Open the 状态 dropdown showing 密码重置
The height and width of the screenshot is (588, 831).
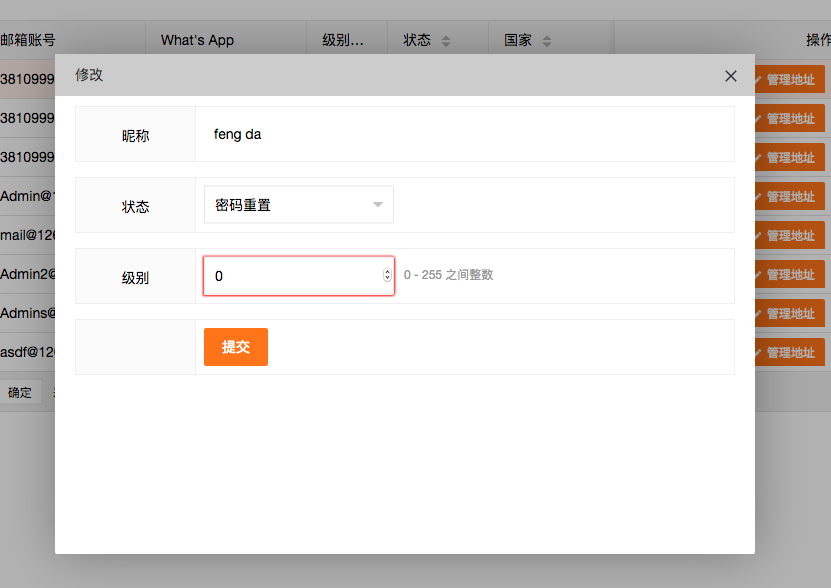(298, 205)
